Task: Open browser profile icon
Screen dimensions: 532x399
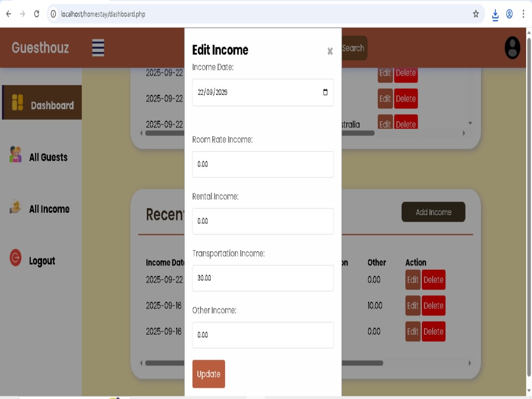Action: (x=509, y=14)
